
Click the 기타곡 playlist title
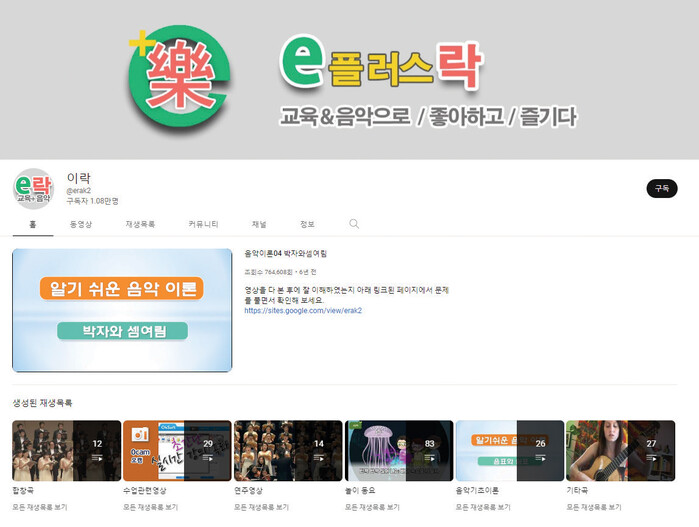(577, 490)
